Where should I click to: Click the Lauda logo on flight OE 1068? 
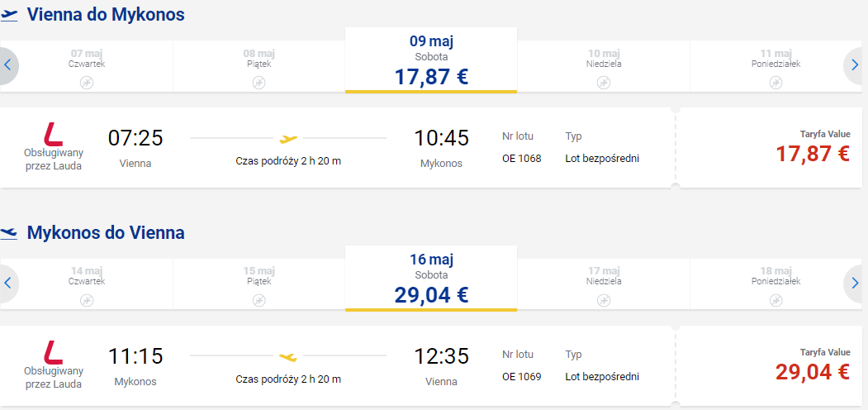[x=53, y=135]
